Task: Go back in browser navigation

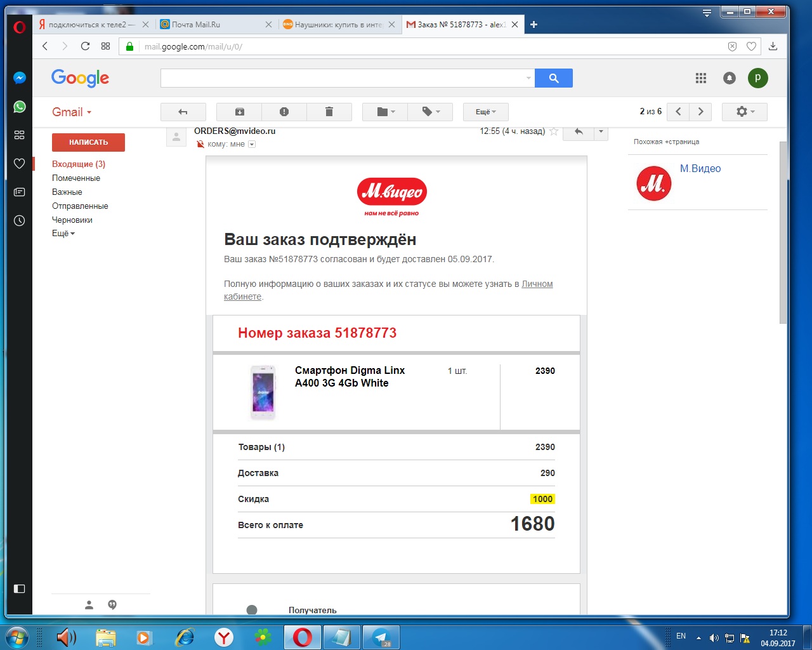Action: [45, 46]
